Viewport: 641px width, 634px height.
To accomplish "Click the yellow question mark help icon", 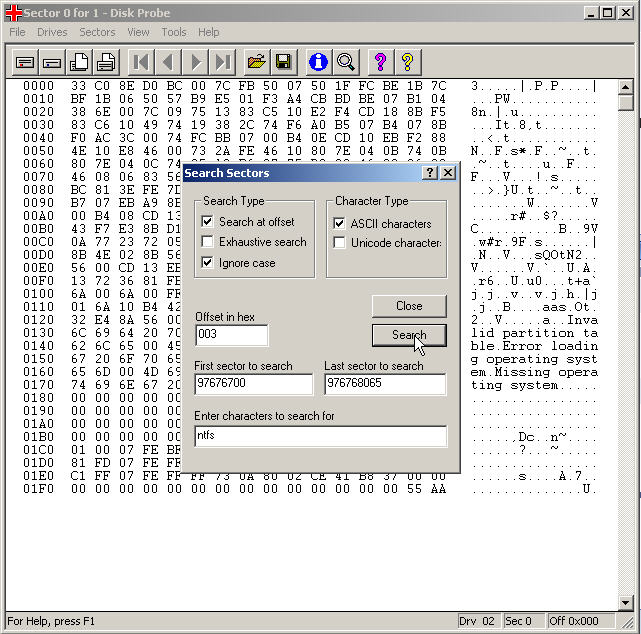I will 408,63.
